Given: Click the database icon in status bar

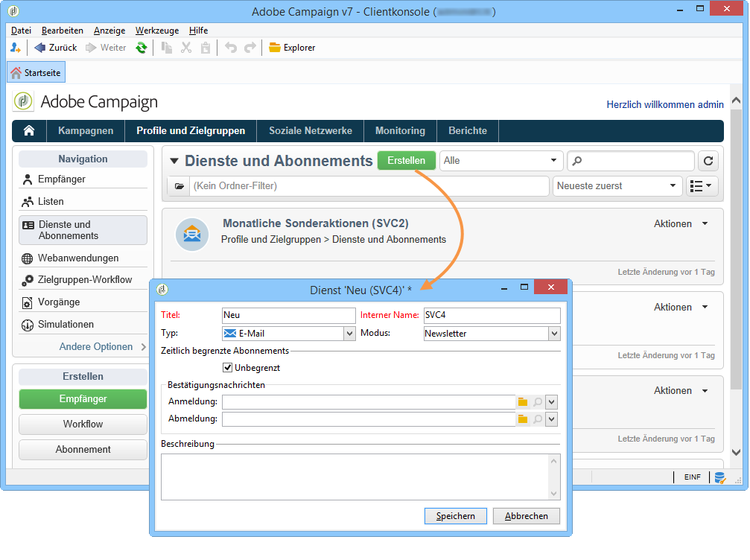Looking at the screenshot, I should tap(720, 477).
